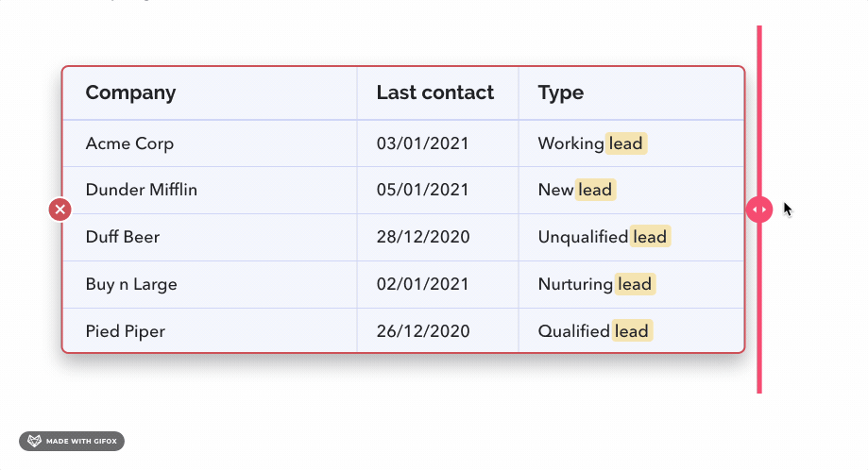Click the Acme Corp cell
The width and height of the screenshot is (868, 470).
pos(210,143)
